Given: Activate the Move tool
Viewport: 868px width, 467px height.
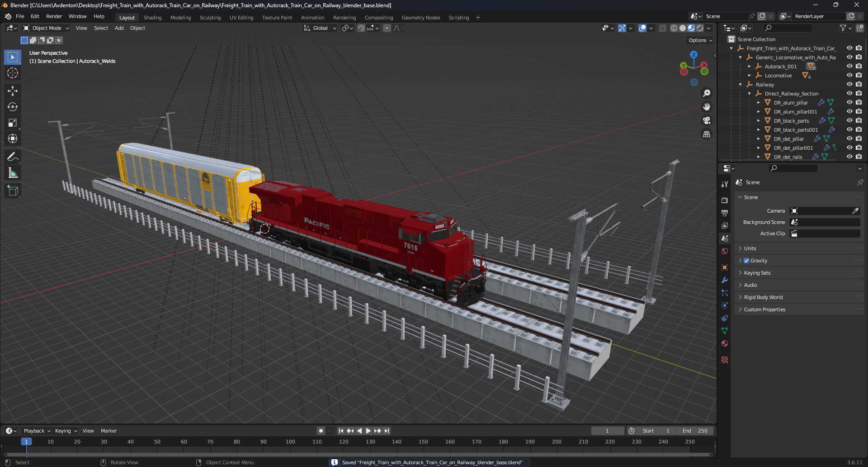Looking at the screenshot, I should coord(13,91).
